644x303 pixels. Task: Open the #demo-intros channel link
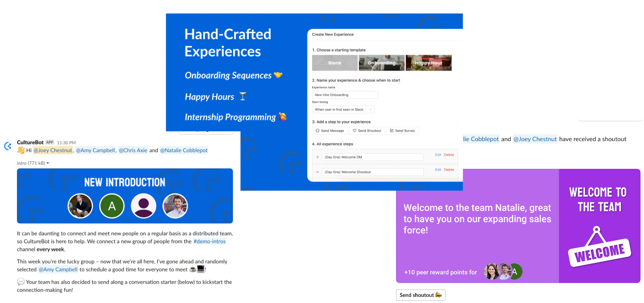209,241
